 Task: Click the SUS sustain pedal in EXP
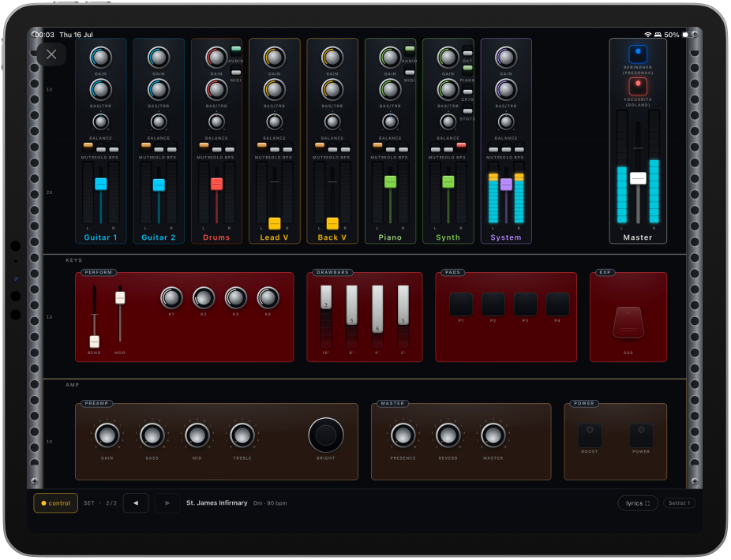click(628, 322)
